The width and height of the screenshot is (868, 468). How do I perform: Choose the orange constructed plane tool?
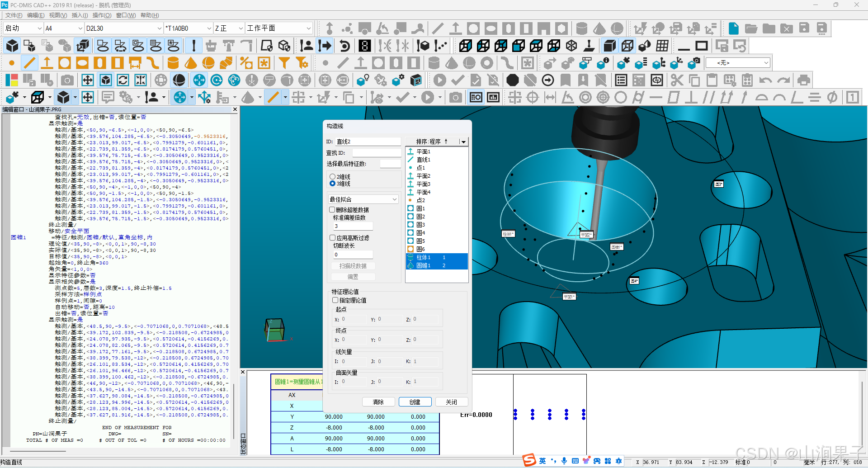[x=47, y=63]
